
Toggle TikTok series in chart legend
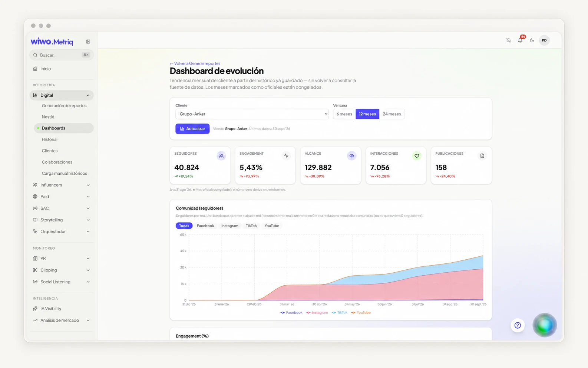(x=340, y=313)
